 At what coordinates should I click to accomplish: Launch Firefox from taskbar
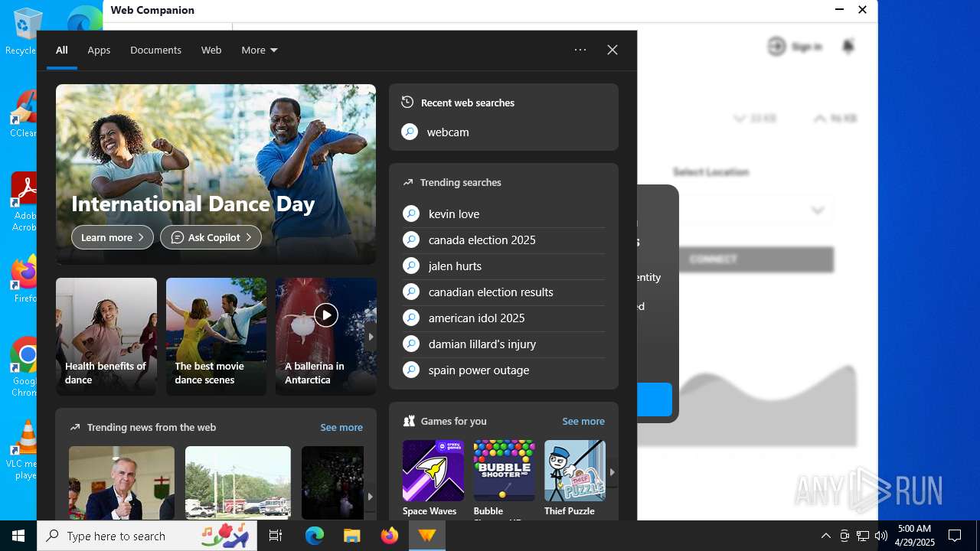tap(390, 536)
